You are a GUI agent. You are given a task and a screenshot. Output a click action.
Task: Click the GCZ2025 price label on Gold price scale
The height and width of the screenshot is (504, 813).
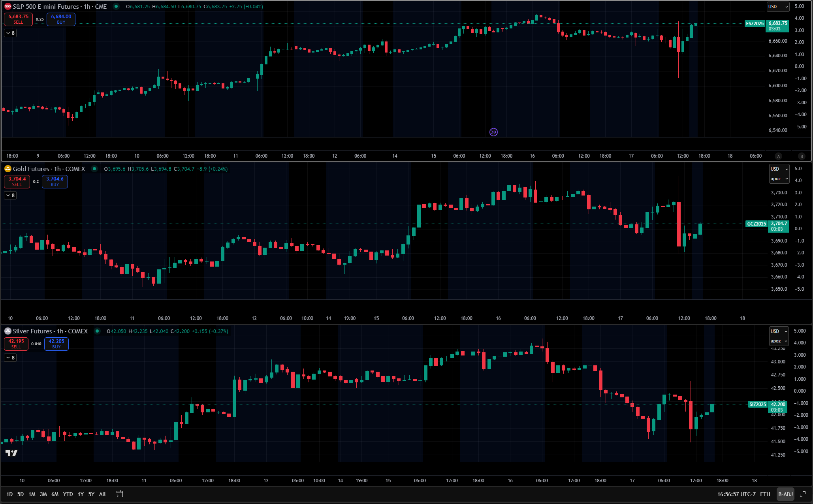coord(756,224)
